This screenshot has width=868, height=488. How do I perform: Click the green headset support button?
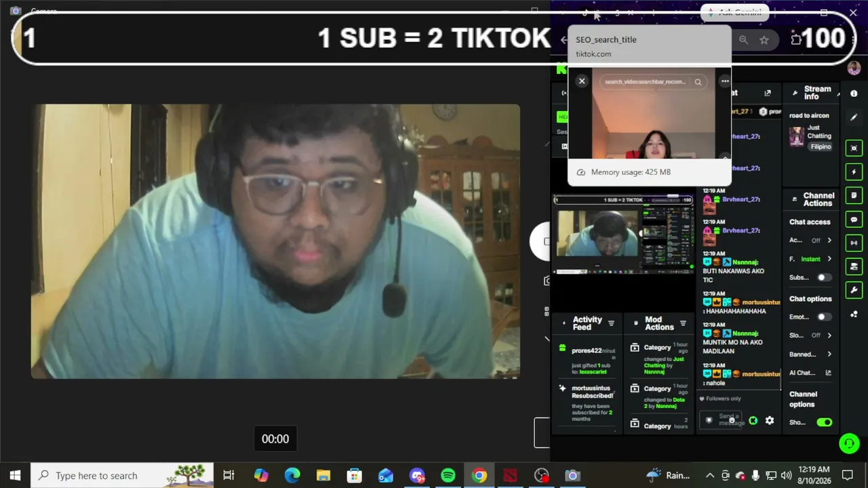(849, 444)
